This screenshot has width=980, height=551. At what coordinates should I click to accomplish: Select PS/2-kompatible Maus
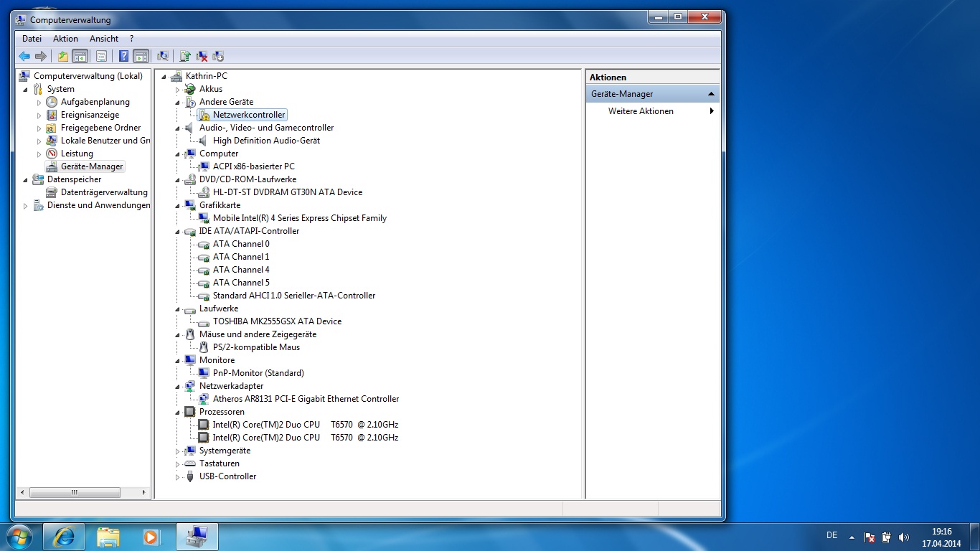256,347
